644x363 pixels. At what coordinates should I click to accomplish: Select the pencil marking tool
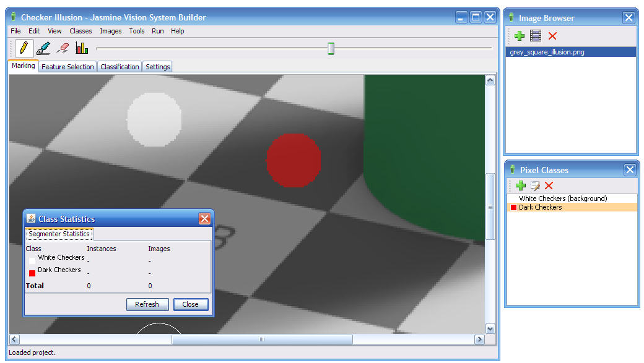pyautogui.click(x=24, y=48)
